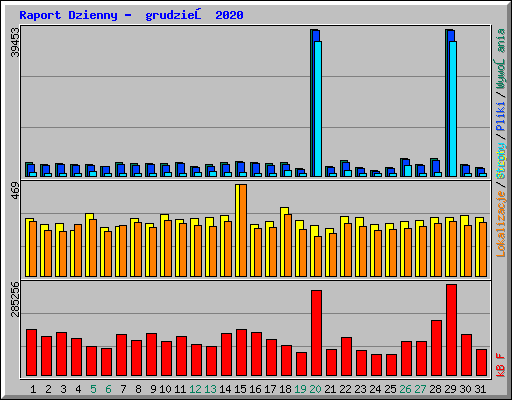
Task: Click the orange bar for day 31
Action: [483, 249]
